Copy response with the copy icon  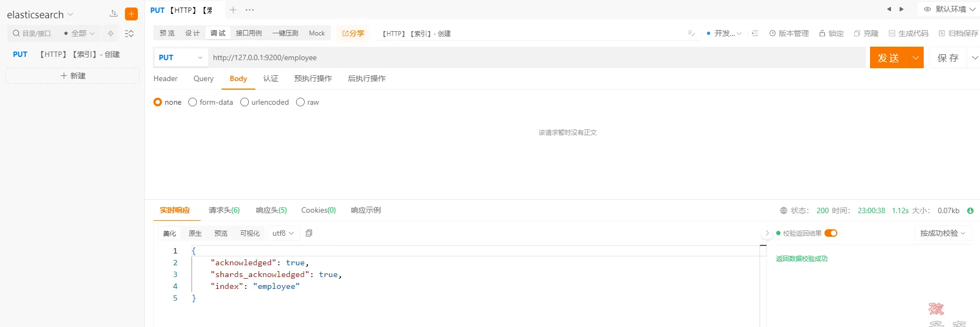tap(308, 233)
